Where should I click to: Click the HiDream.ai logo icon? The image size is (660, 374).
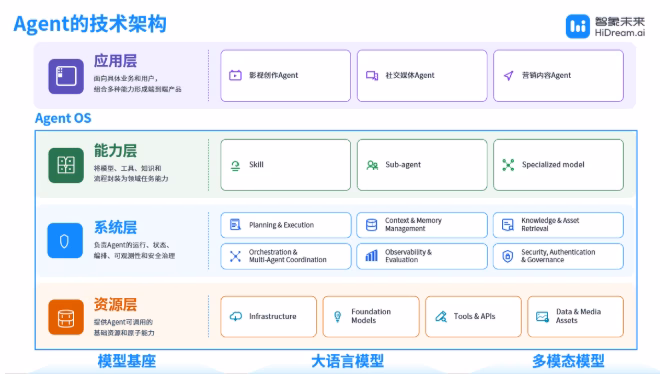tap(578, 27)
